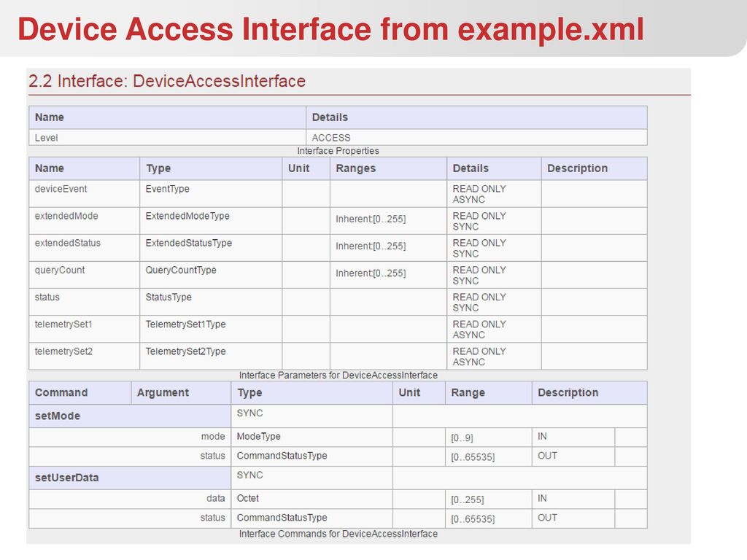Viewport: 747px width, 560px height.
Task: Select the heading '2.2 Interface: DeviceAccessInterface'
Action: tap(167, 81)
